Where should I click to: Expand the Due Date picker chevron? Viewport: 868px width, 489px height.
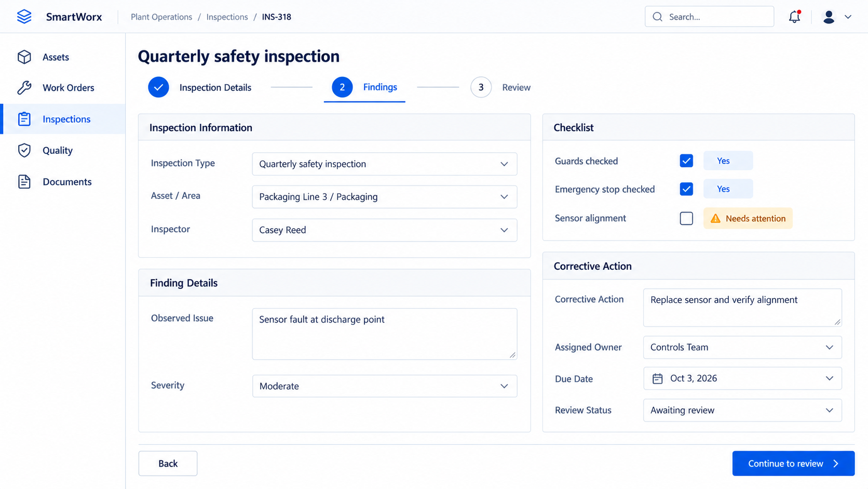click(829, 378)
